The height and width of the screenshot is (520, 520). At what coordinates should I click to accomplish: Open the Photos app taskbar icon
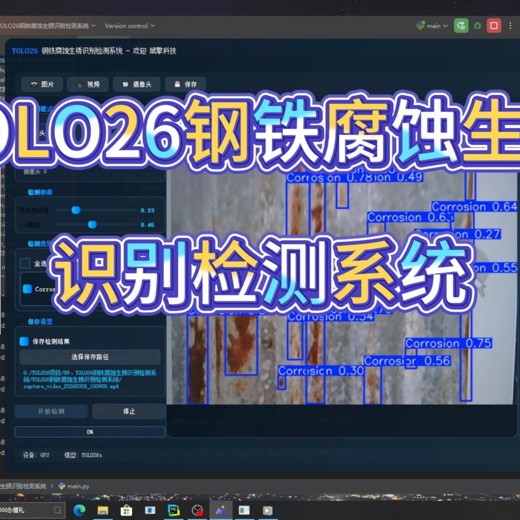tap(221, 510)
